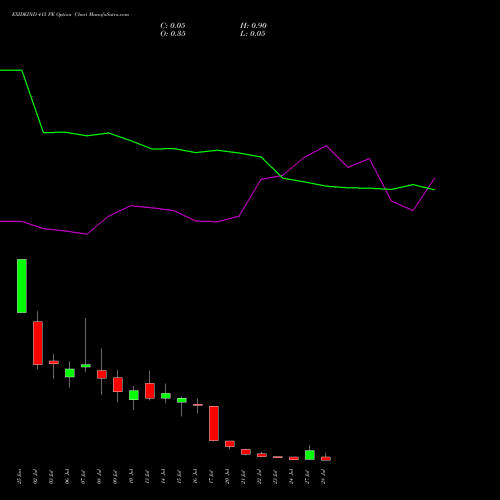Click the big red candlestick for 17 Jul
Viewport: 500px width, 500px height.
point(214,423)
